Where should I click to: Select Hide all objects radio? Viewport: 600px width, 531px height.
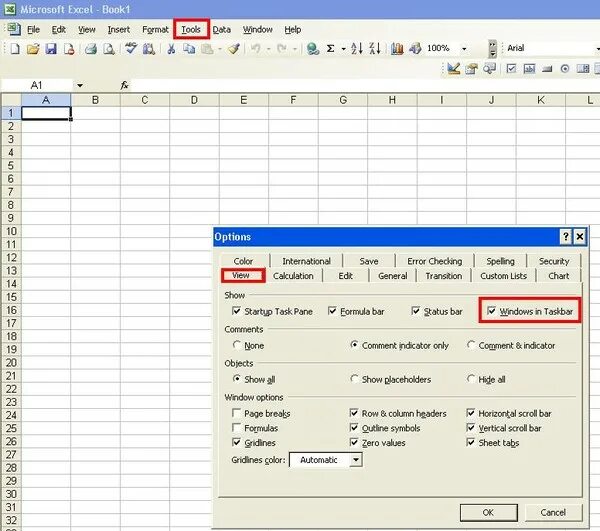click(471, 379)
